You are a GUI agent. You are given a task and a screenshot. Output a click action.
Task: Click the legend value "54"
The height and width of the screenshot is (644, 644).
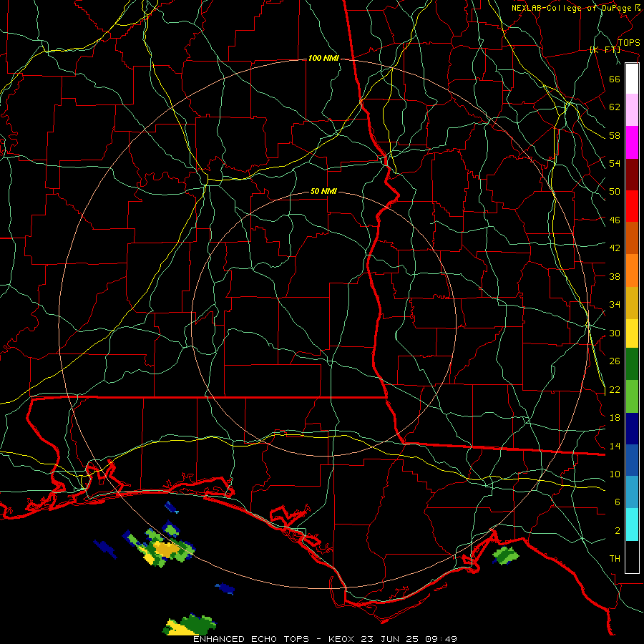[x=615, y=163]
